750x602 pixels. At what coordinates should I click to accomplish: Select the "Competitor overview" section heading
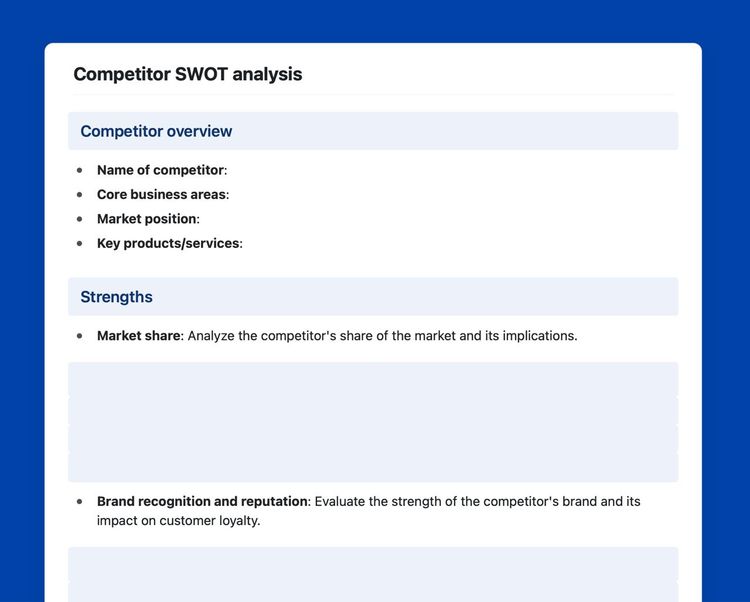pos(156,131)
